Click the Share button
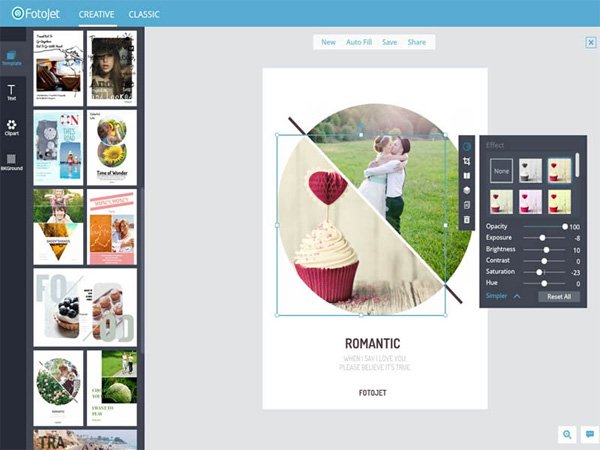The height and width of the screenshot is (450, 600). point(416,42)
